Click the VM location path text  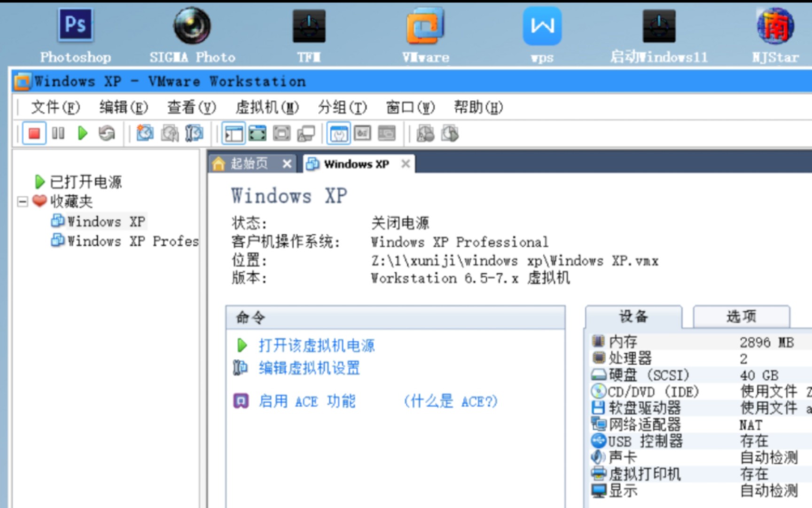(515, 260)
